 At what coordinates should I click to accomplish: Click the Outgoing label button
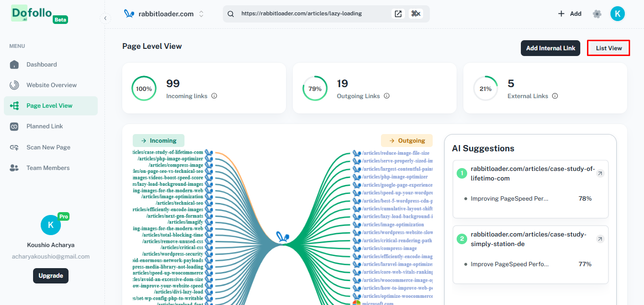(407, 141)
